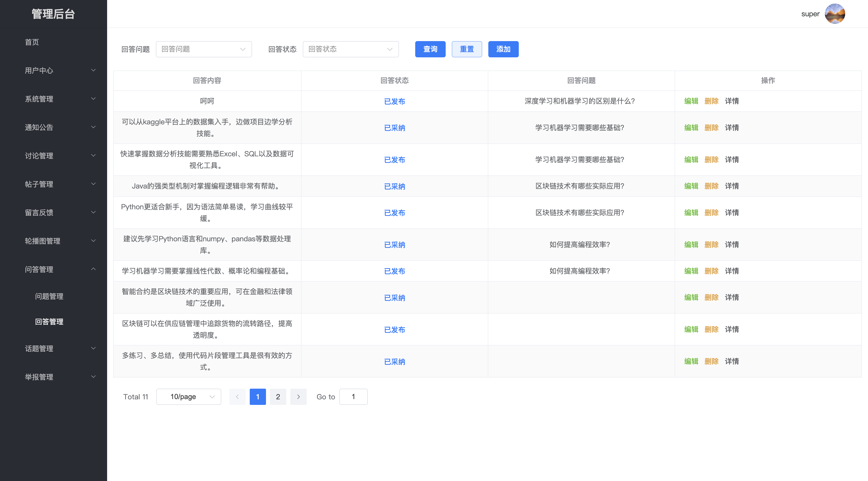Expand the 用户中心 sidebar menu
Image resolution: width=868 pixels, height=481 pixels.
[x=39, y=70]
